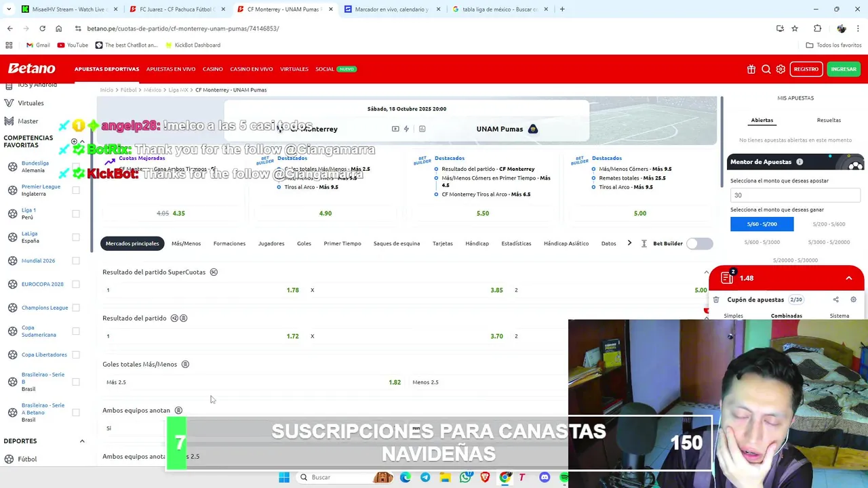
Task: Open the settings gear in Betano header
Action: (x=781, y=69)
